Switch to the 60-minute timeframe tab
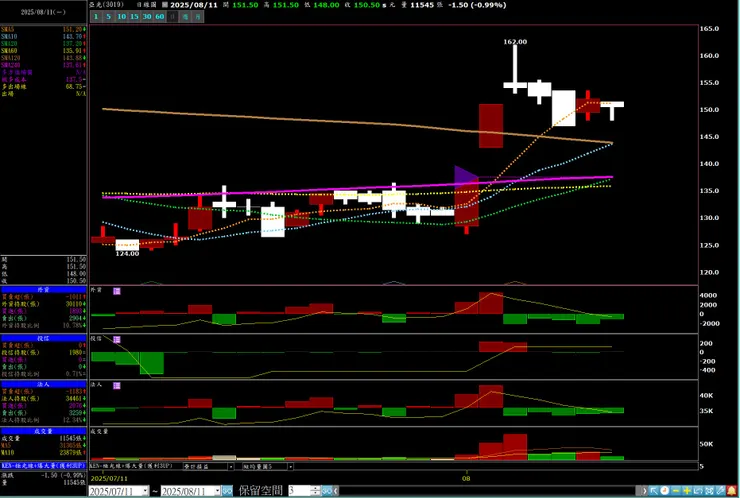Screen dimensions: 740x498 point(160,17)
